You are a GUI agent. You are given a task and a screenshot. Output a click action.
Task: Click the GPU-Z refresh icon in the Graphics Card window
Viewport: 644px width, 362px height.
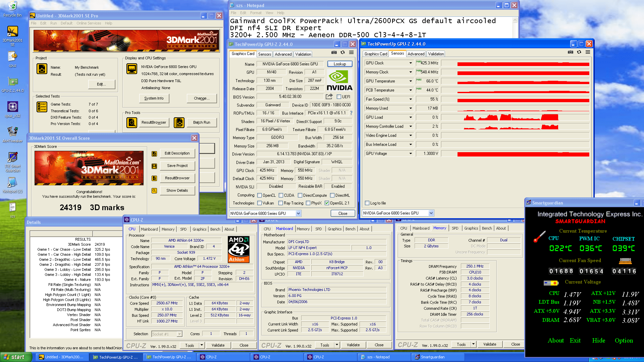tap(342, 53)
